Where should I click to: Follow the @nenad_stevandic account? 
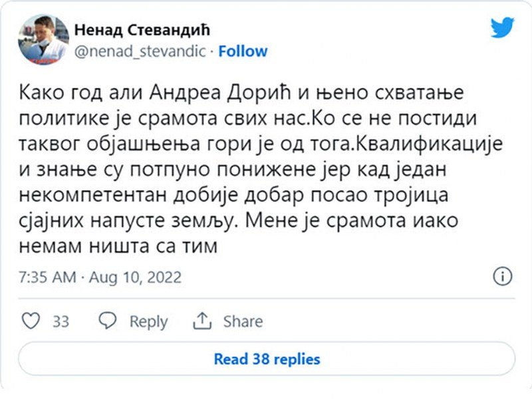(243, 51)
